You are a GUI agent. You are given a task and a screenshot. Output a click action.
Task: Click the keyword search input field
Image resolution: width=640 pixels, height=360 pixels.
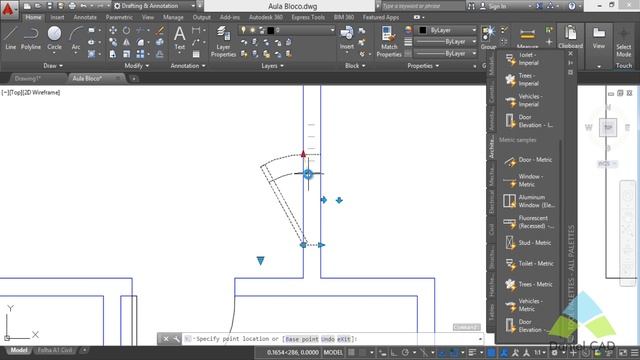point(422,6)
